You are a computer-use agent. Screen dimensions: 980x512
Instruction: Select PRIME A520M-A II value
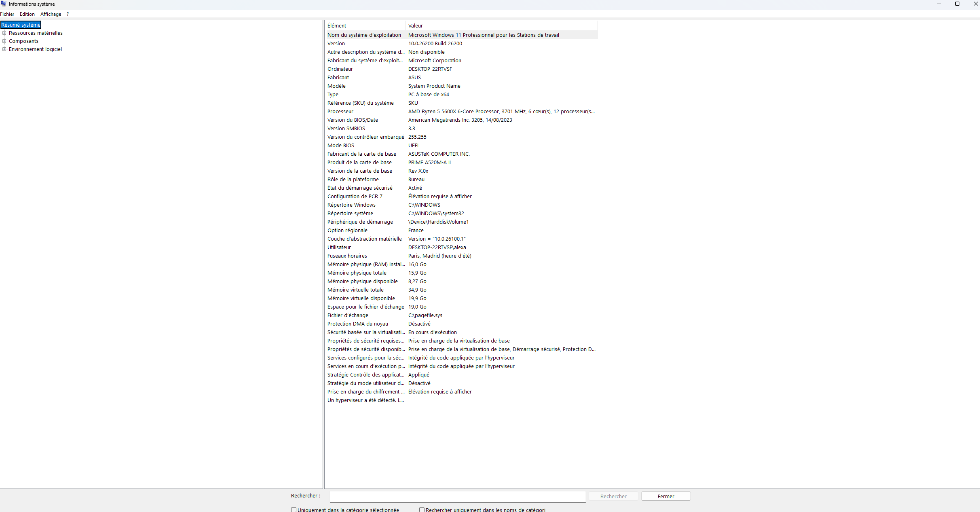429,163
